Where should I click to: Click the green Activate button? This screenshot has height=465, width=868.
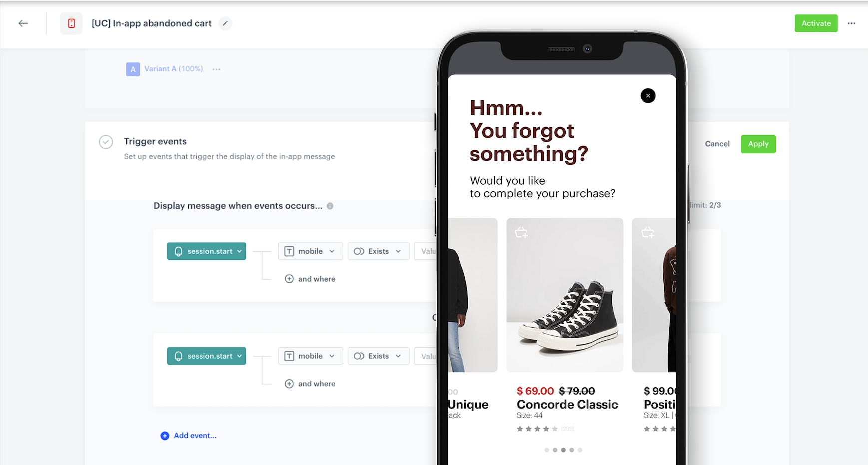[x=816, y=23]
